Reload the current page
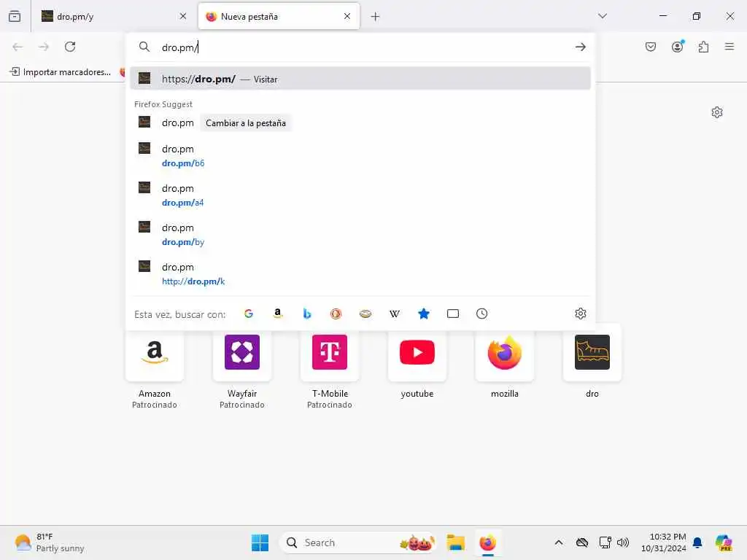The height and width of the screenshot is (560, 747). pos(70,47)
